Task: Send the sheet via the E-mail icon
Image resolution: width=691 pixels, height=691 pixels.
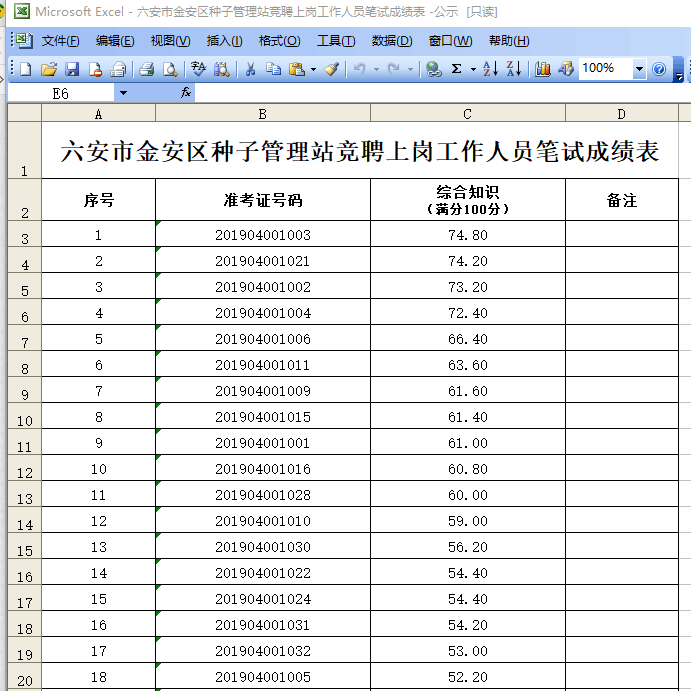Action: pyautogui.click(x=118, y=69)
